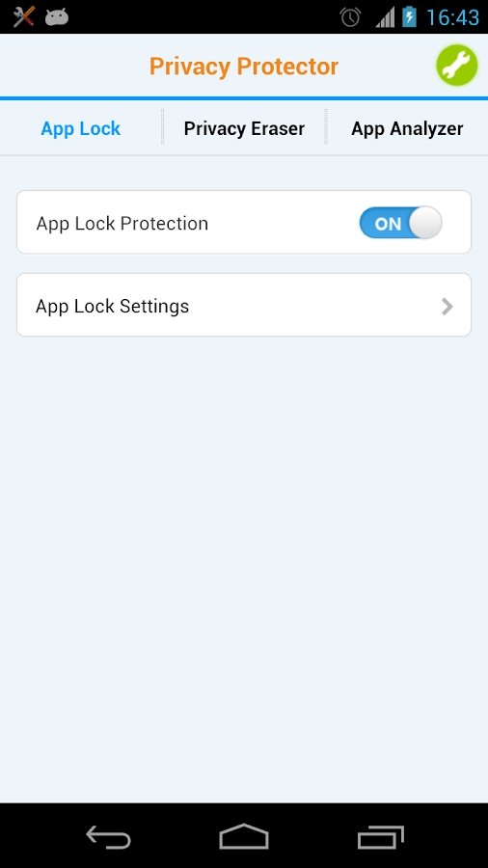488x868 pixels.
Task: Tap the signal strength status icon
Action: coord(385,17)
